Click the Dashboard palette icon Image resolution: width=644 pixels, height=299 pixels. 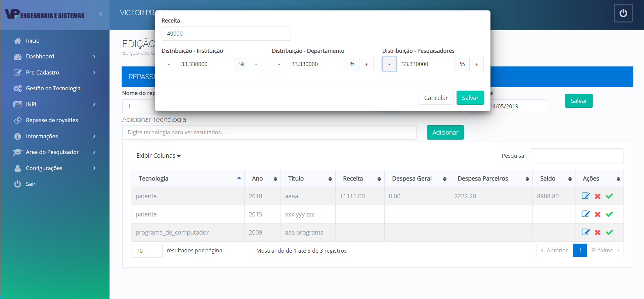[18, 57]
